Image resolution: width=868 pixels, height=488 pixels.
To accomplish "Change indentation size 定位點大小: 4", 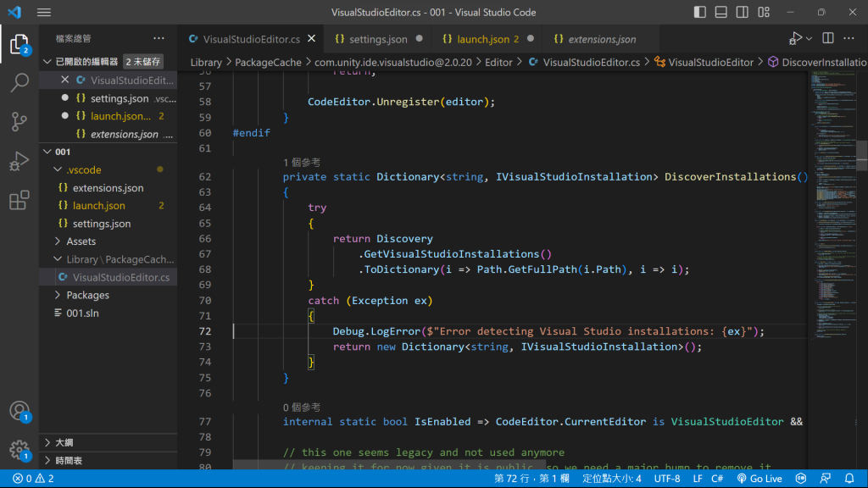I will 612,479.
